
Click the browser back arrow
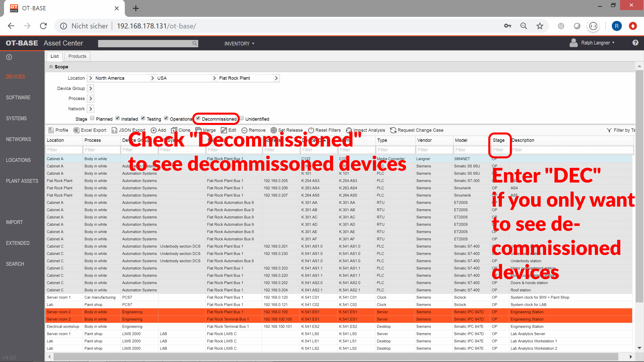11,26
